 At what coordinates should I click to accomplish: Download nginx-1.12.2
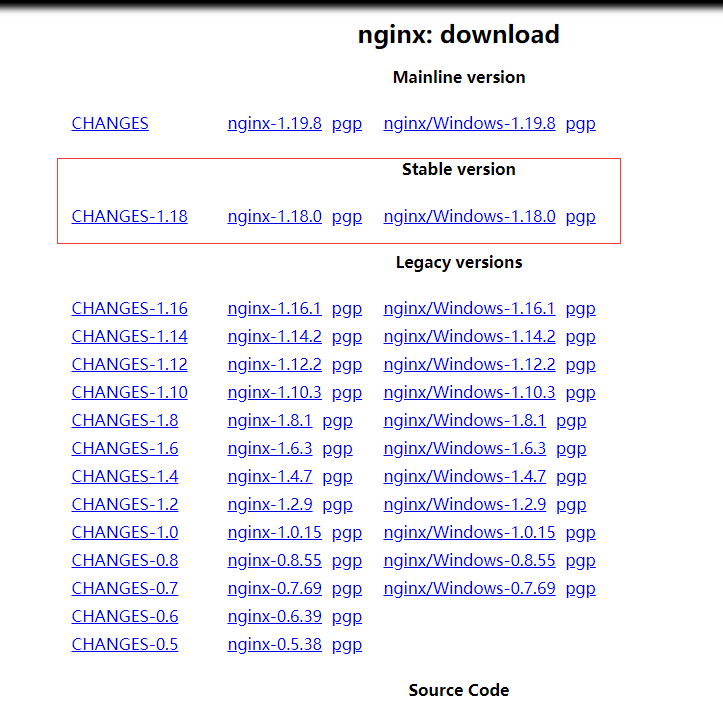coord(274,364)
